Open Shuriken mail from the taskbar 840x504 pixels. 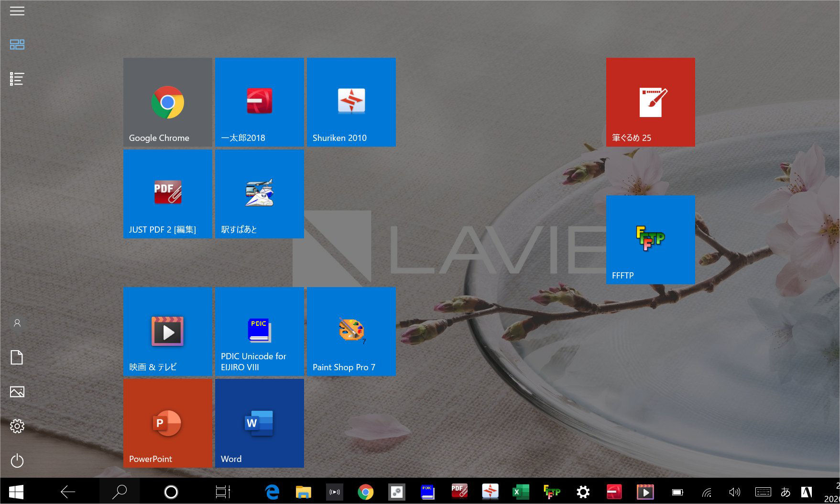click(490, 492)
